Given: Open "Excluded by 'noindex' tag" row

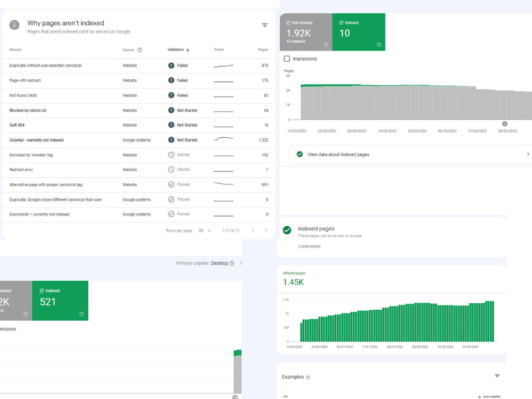Looking at the screenshot, I should point(138,155).
